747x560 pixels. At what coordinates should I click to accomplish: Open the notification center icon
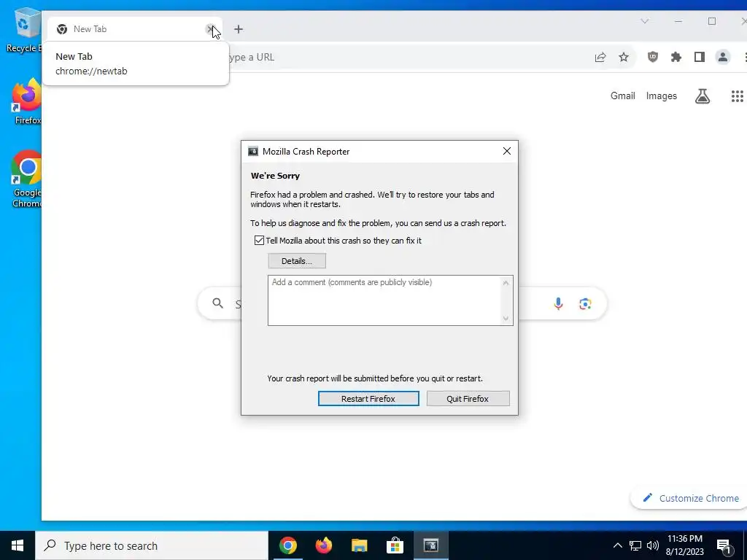(724, 545)
